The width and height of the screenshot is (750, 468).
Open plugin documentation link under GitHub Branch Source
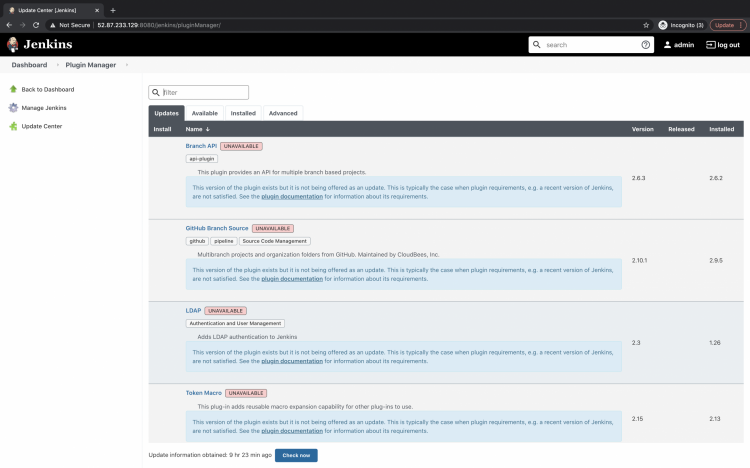point(292,279)
